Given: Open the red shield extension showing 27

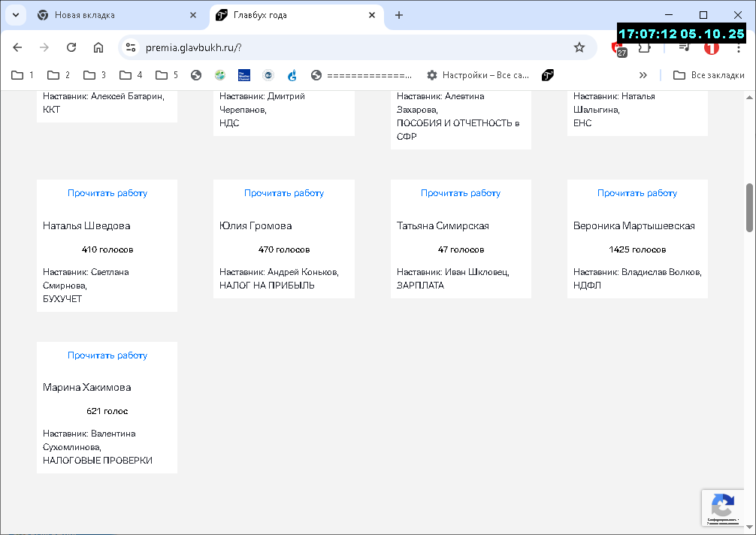Looking at the screenshot, I should coord(618,48).
